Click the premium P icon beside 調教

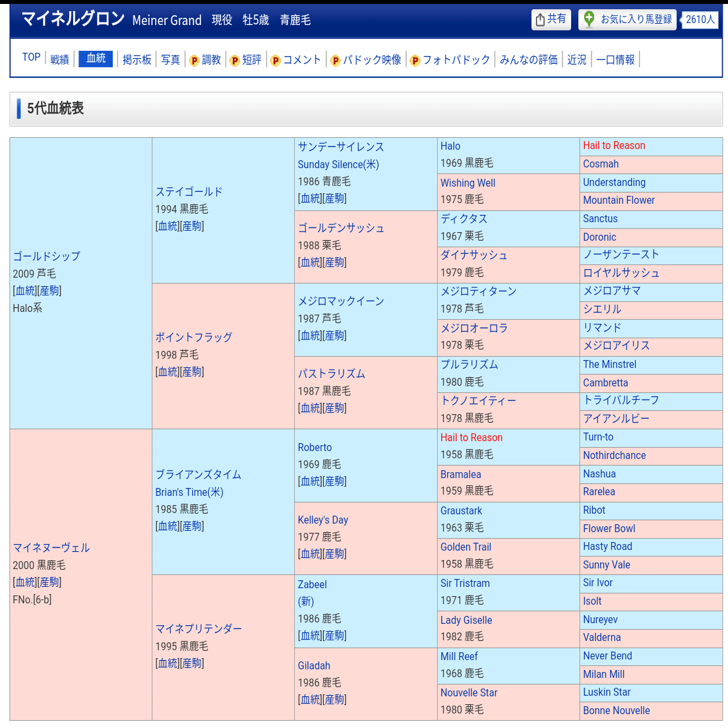tap(194, 61)
